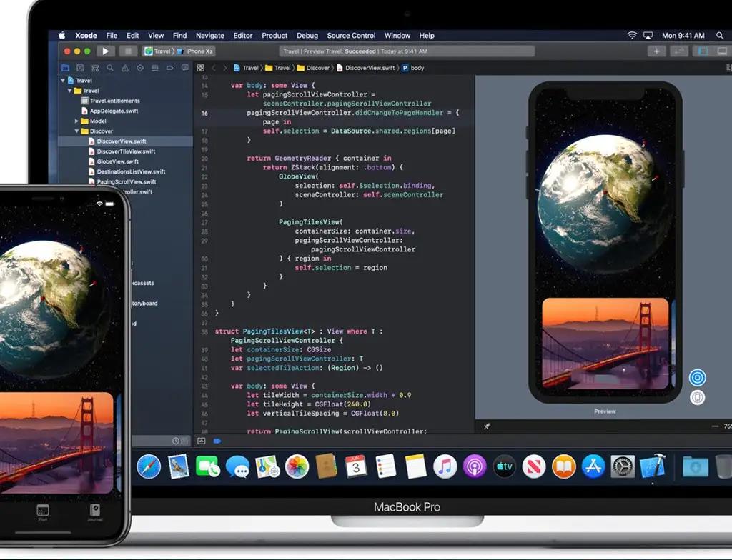Launch App Store from the Dock
The width and height of the screenshot is (732, 560).
coord(593,466)
